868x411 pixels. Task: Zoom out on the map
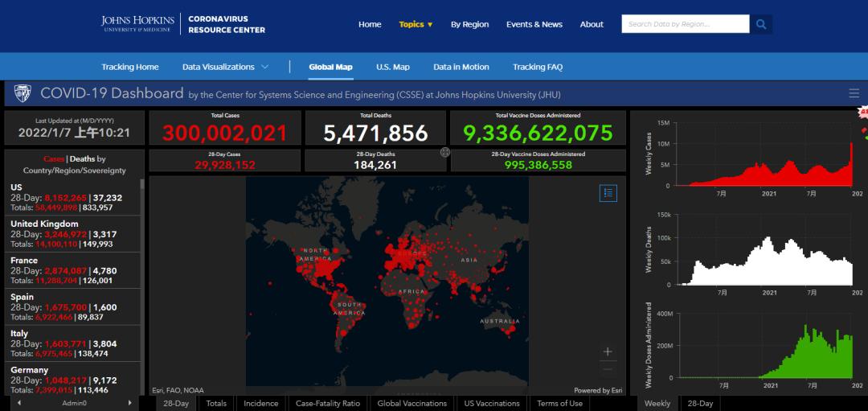pos(608,369)
